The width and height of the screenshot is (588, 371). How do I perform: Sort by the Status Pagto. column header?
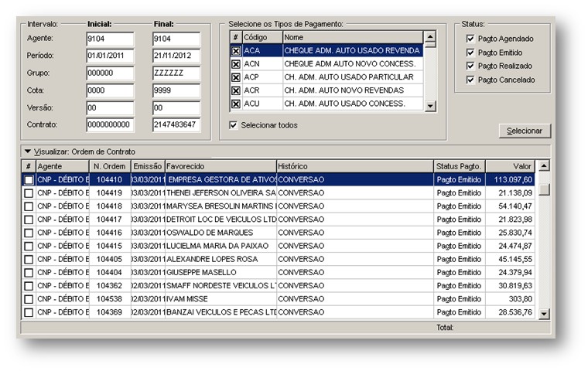(460, 166)
